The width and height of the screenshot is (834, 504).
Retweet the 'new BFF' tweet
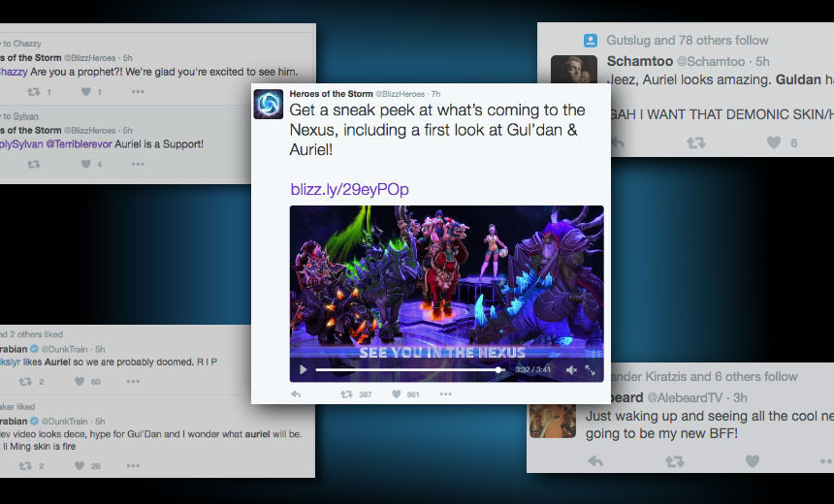point(674,461)
